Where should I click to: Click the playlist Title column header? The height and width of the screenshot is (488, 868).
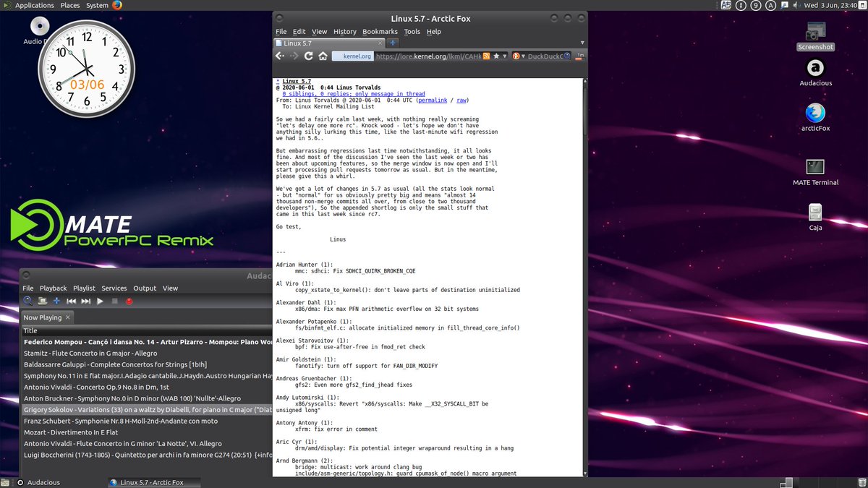(x=147, y=330)
